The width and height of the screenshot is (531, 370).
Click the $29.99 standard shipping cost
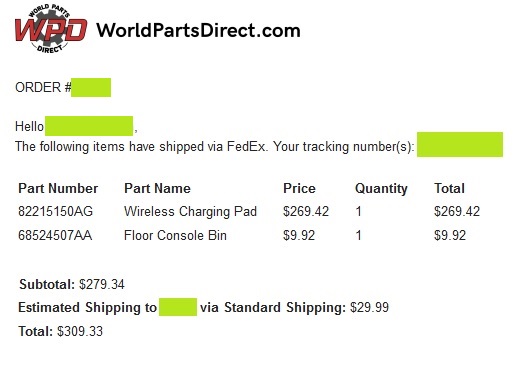(369, 307)
